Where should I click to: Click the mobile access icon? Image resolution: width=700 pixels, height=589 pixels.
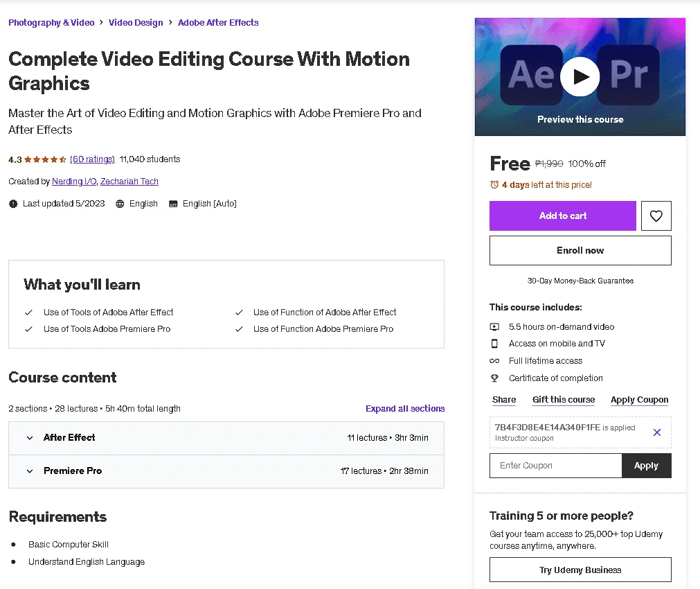click(494, 344)
